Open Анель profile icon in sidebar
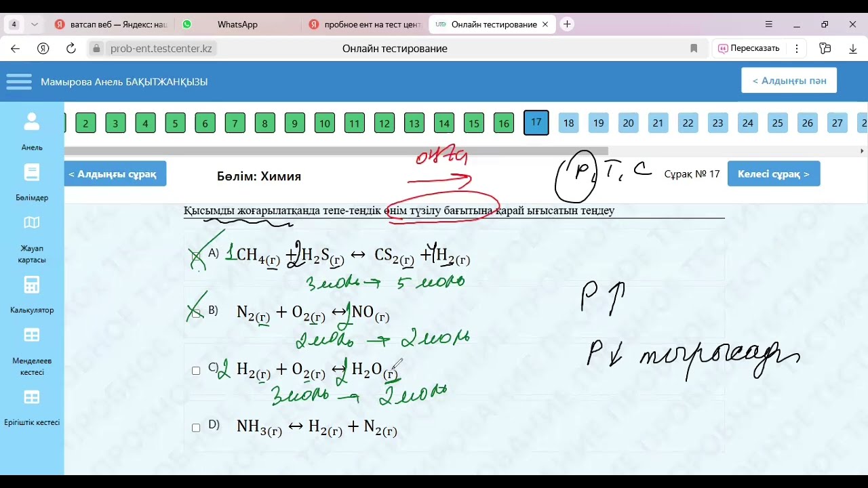 32,121
